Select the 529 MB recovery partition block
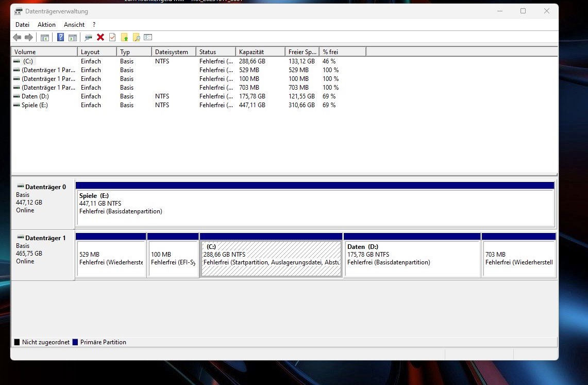Viewport: 588px width, 385px height. tap(111, 255)
